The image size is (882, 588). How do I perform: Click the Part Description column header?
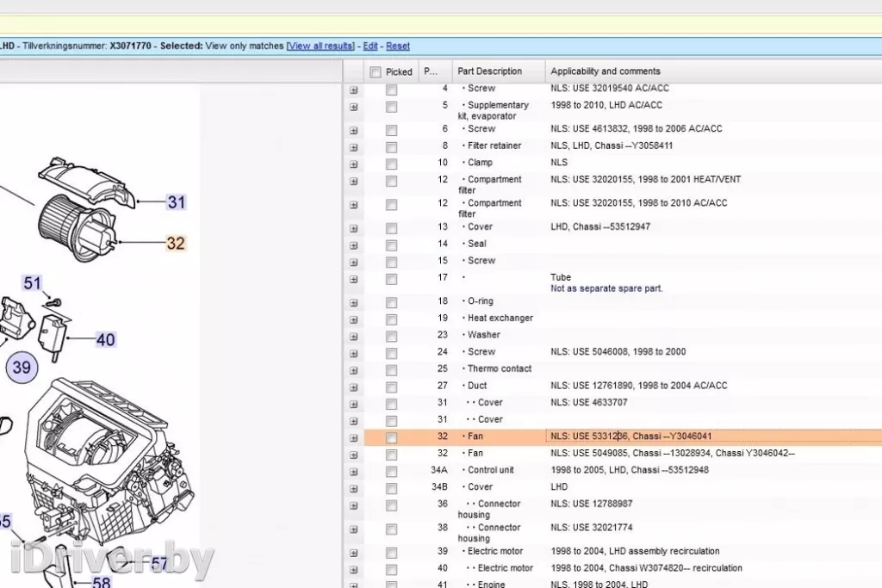[489, 71]
